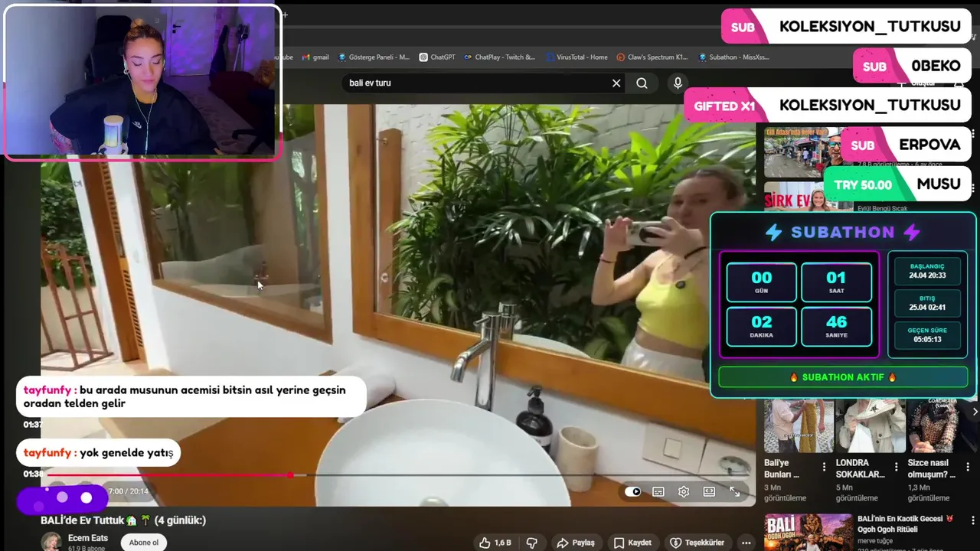Screen dimensions: 980x551
Task: Click the 02 DAKİKA countdown box
Action: tap(762, 327)
